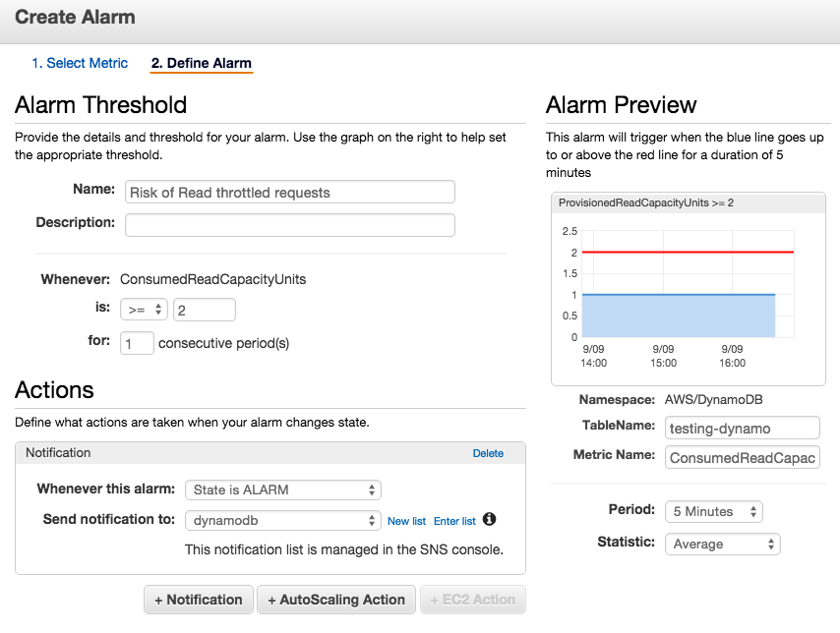Click the notification list info icon
The height and width of the screenshot is (633, 840).
coord(489,521)
